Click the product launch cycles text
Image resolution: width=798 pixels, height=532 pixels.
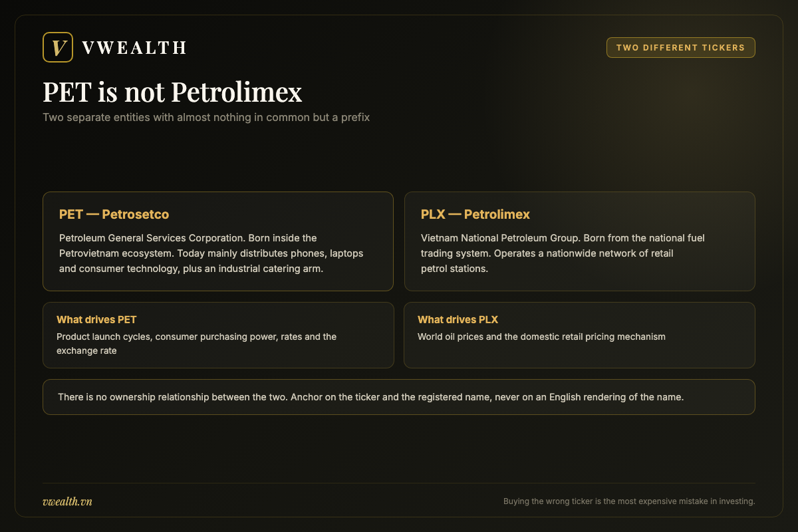(196, 343)
